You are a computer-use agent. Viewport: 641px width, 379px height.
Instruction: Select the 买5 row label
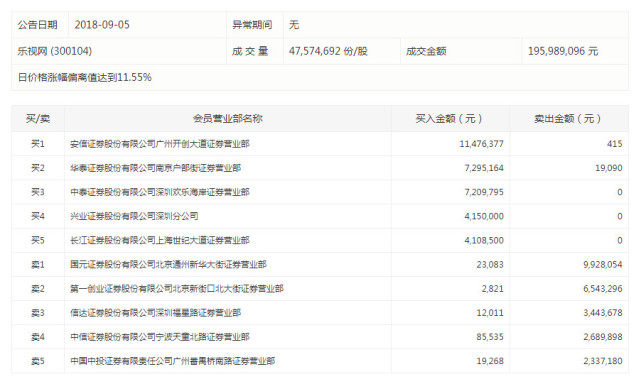tap(38, 240)
